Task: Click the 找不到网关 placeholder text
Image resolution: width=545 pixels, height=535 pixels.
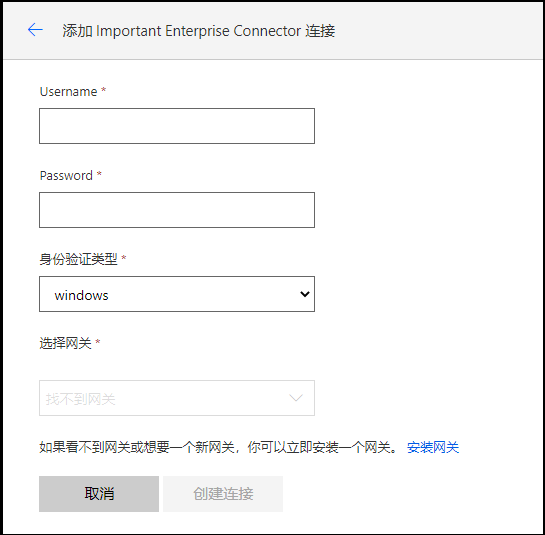Action: click(x=81, y=399)
